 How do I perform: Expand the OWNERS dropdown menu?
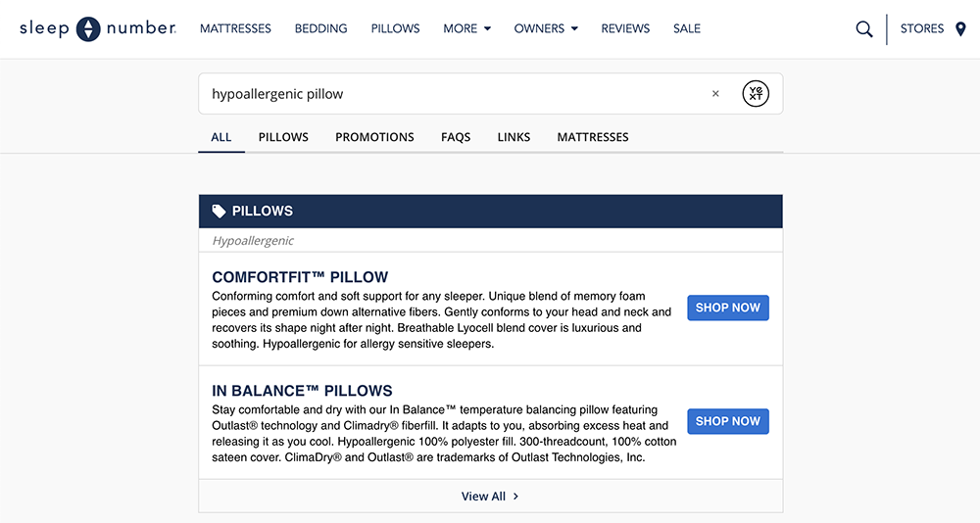click(x=546, y=29)
